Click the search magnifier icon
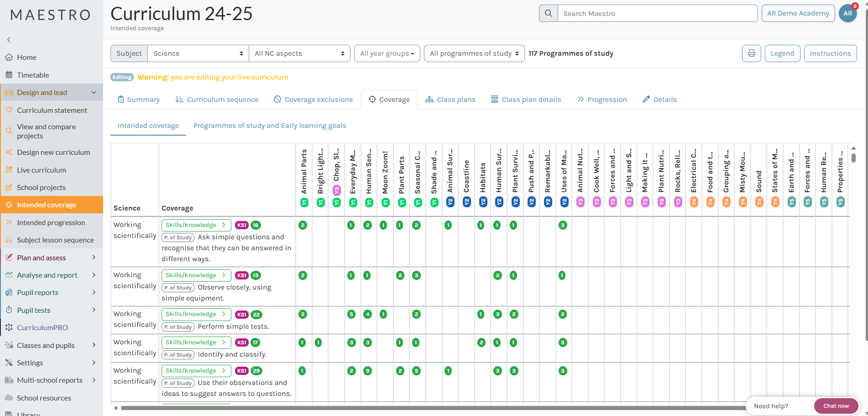Screen dimensions: 868x416 (x=549, y=13)
